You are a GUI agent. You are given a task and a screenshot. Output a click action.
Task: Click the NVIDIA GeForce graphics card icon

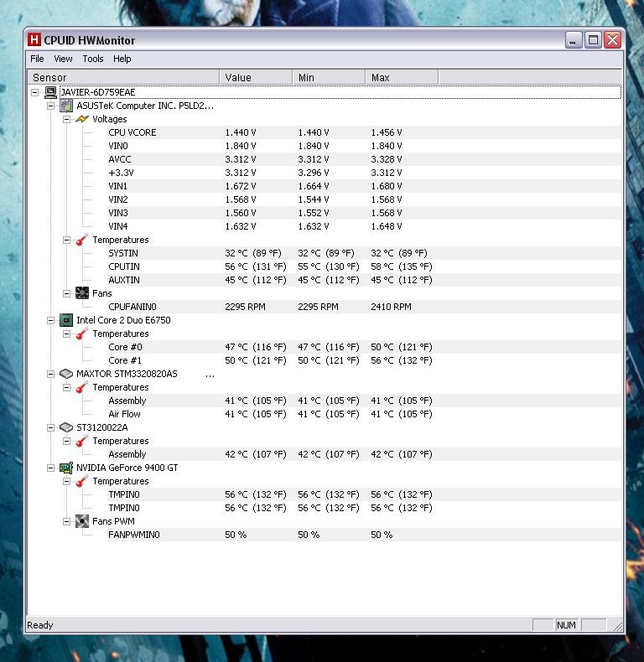point(66,468)
